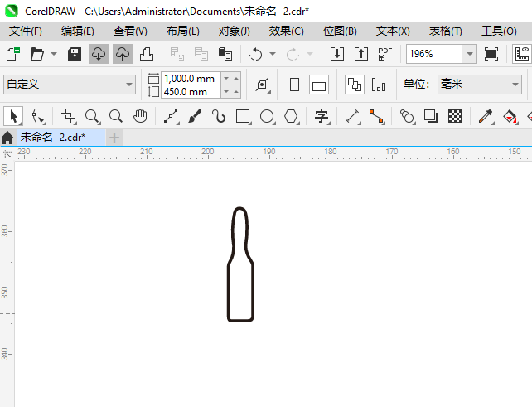Open the 编辑(E) menu
532x407 pixels.
tap(78, 31)
